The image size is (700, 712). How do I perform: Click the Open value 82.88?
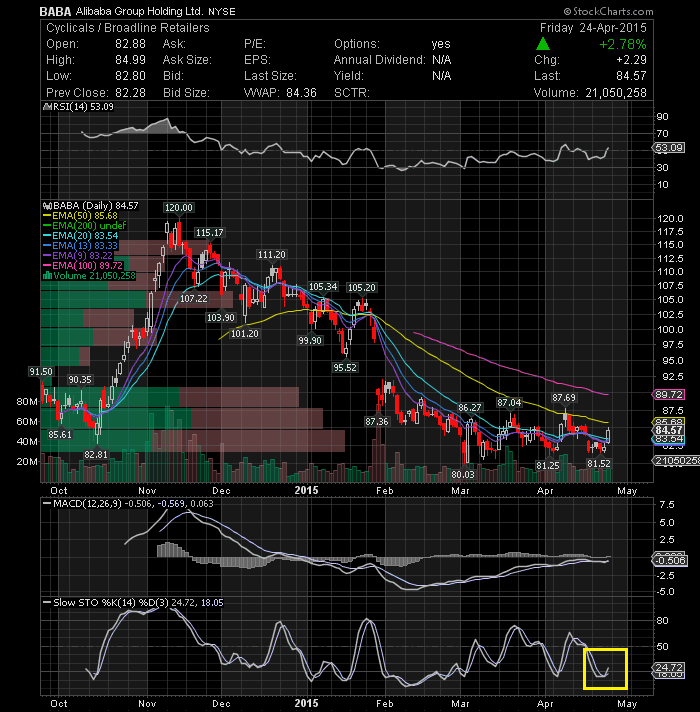pos(130,44)
